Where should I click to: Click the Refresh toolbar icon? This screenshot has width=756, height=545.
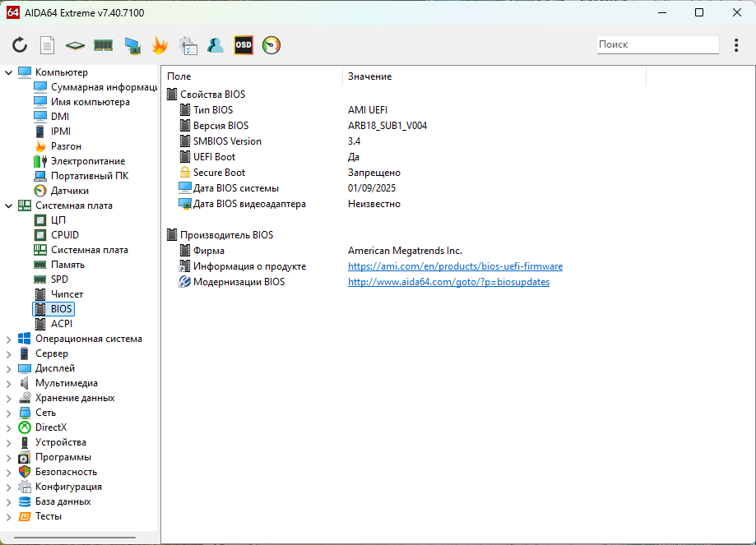point(20,45)
